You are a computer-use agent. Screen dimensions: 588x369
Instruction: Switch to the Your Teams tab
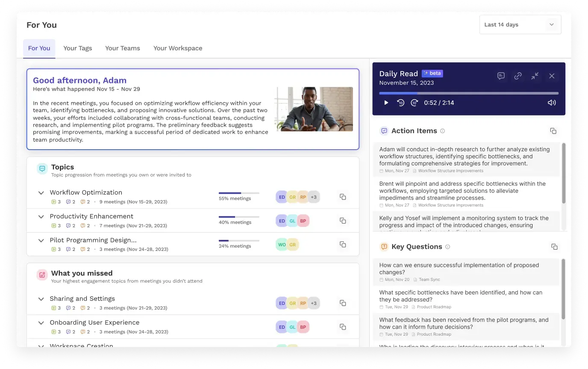(123, 48)
